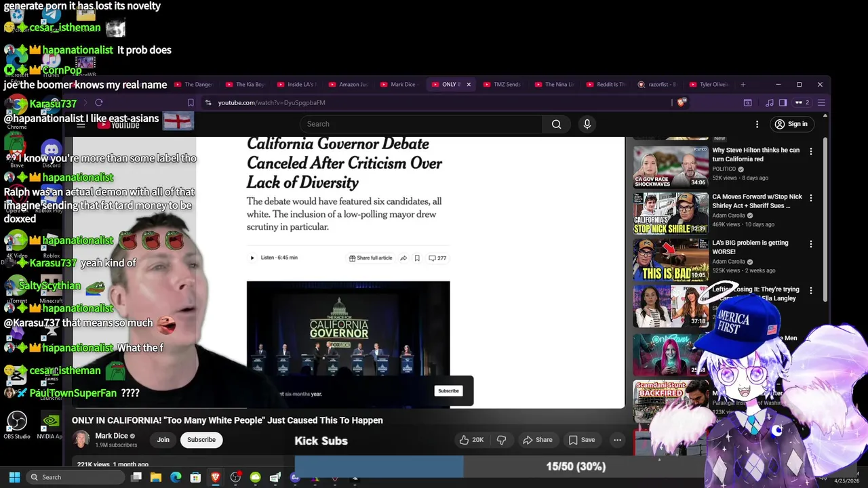Switch to the 'The Danger' browser tab
Screen dimensions: 868x488
194,85
